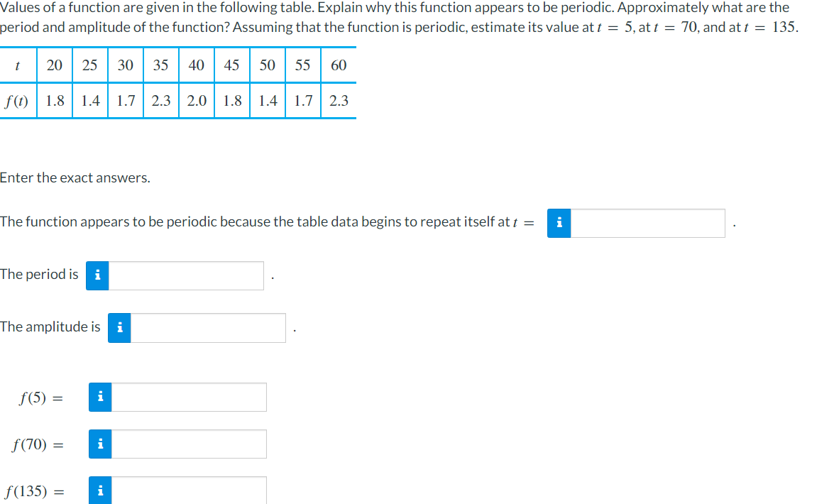Click inside the f(70) answer box
The width and height of the screenshot is (817, 504).
point(188,444)
